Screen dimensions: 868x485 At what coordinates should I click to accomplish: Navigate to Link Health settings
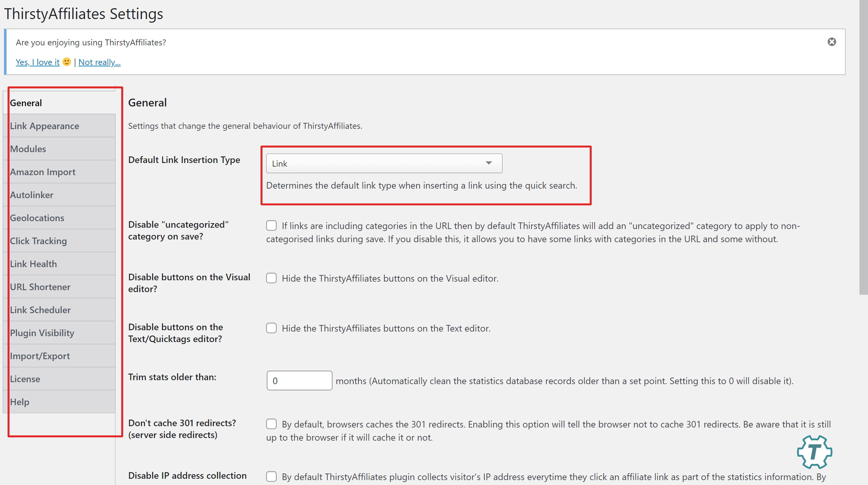(x=33, y=264)
